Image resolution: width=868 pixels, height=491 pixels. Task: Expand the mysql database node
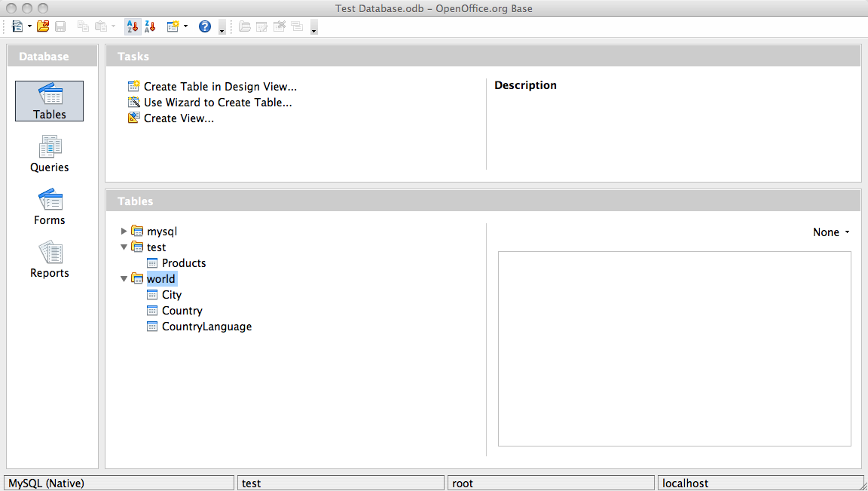click(x=124, y=232)
